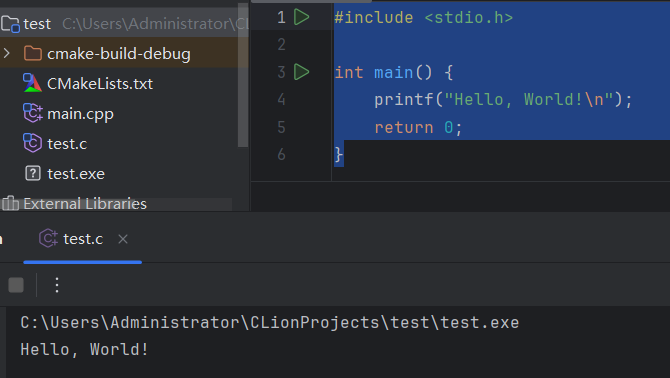This screenshot has width=670, height=378.
Task: Expand the cmake-build-debug folder
Action: tap(6, 53)
